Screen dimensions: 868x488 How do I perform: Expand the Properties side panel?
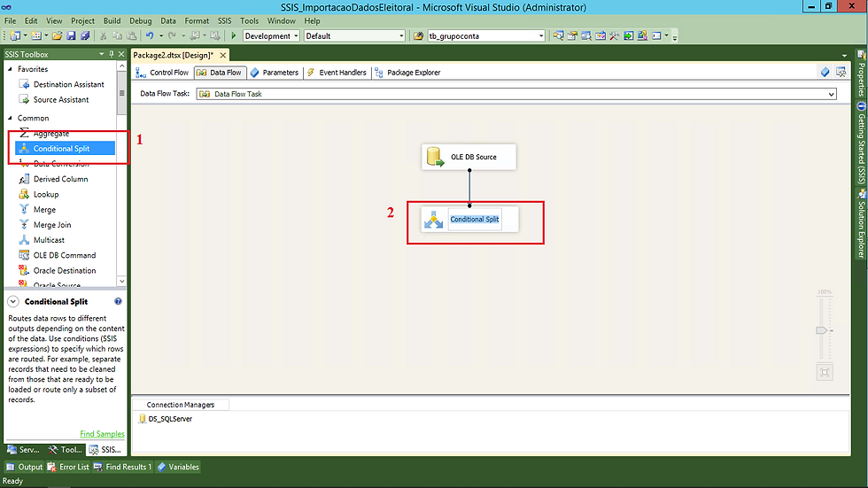pos(861,74)
